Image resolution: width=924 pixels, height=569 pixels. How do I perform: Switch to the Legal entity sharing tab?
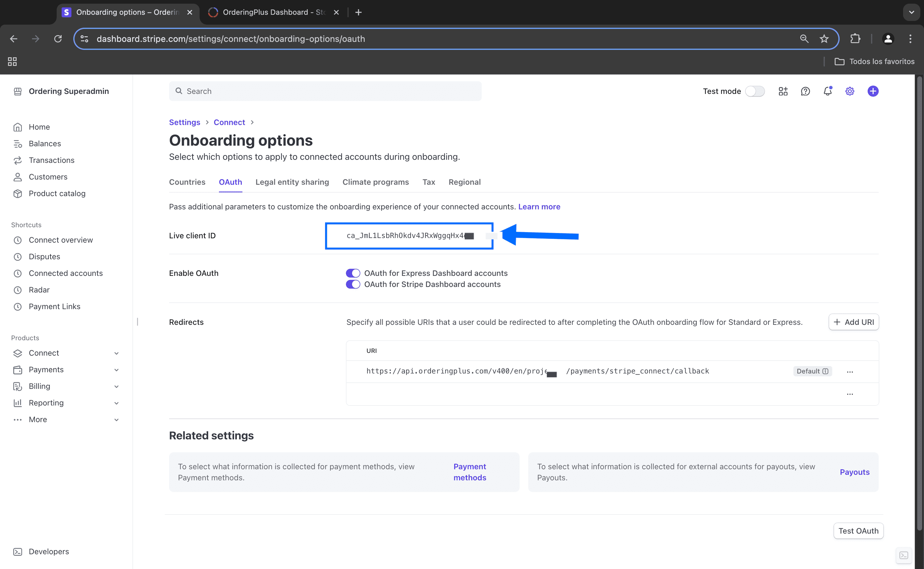coord(292,182)
